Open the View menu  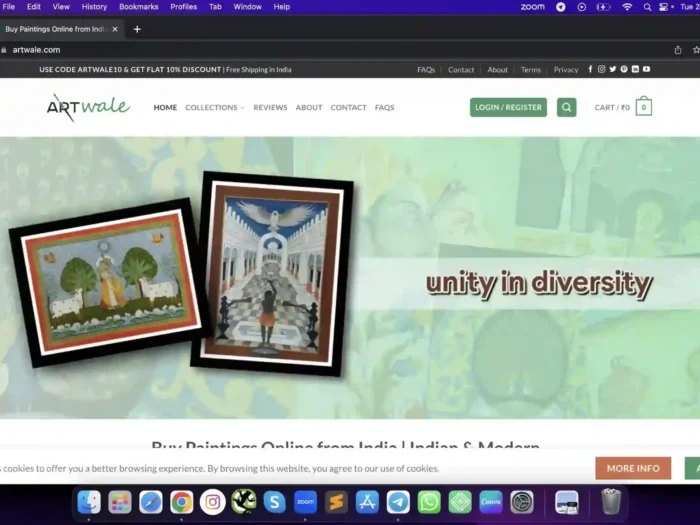pyautogui.click(x=61, y=7)
